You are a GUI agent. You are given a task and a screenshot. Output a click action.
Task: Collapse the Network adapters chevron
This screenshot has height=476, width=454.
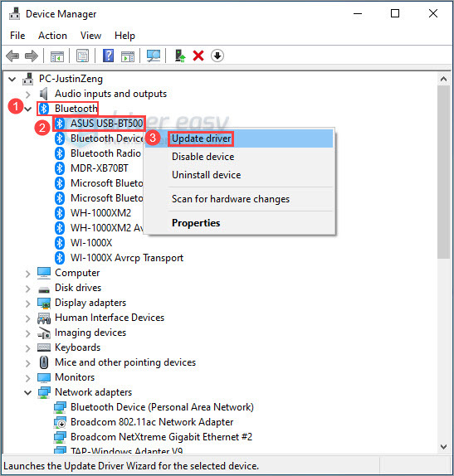[x=28, y=392]
